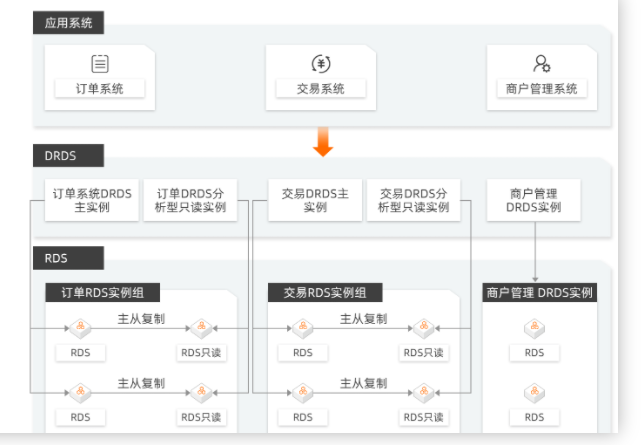Click the 商户管理系统 label
Viewport: 641px width, 445px height.
pyautogui.click(x=542, y=89)
